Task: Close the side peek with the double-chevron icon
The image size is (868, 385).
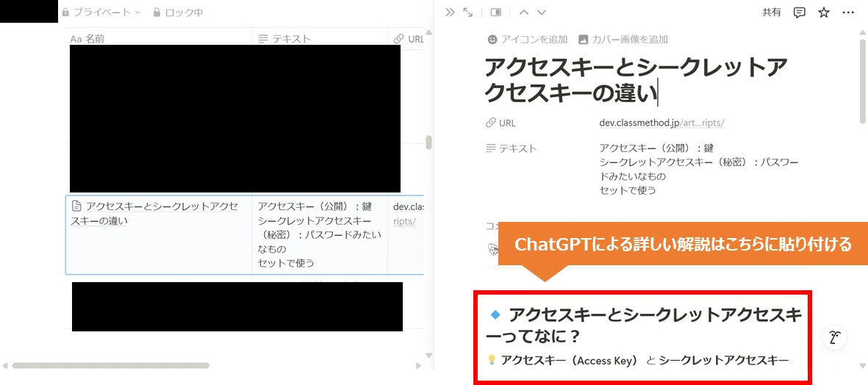Action: click(x=450, y=12)
